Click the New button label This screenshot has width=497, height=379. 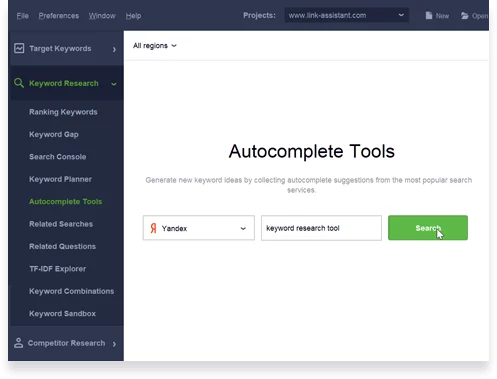[442, 16]
